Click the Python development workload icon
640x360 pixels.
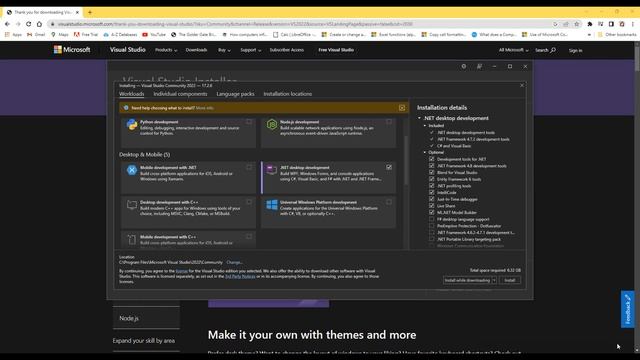[131, 124]
